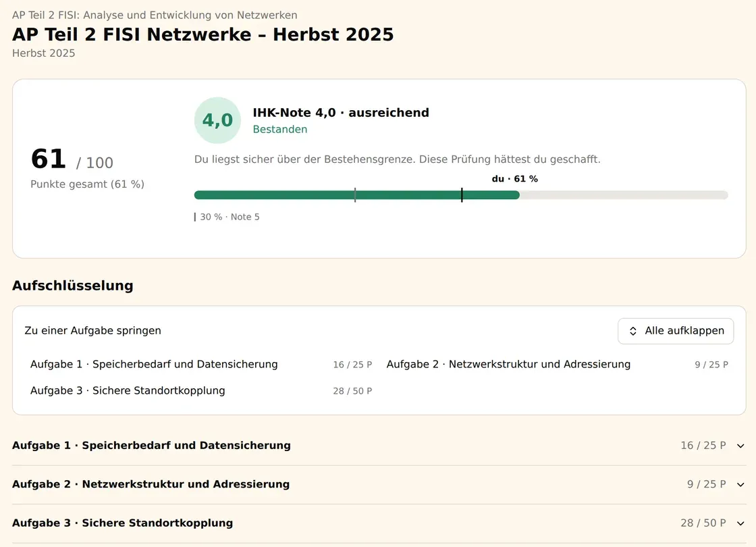Expand Aufgabe 2 chevron at 9 / 25 P
The width and height of the screenshot is (756, 547).
pyautogui.click(x=740, y=484)
